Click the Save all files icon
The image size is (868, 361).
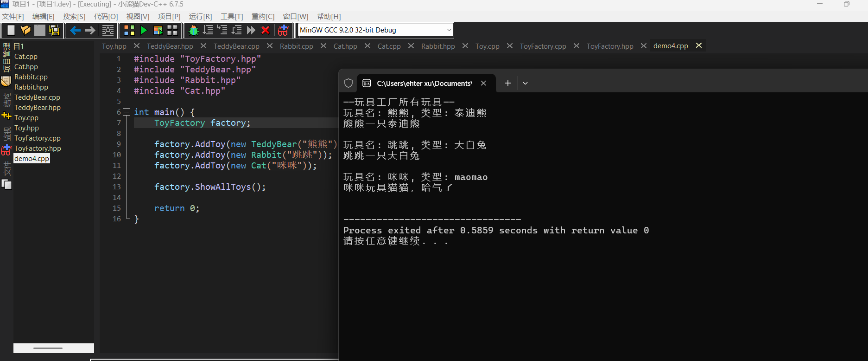click(x=54, y=30)
